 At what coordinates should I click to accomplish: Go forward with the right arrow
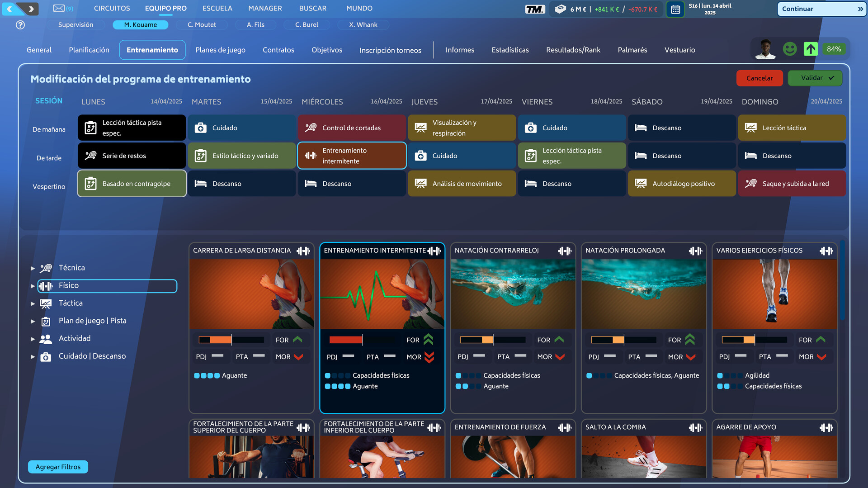tap(31, 9)
